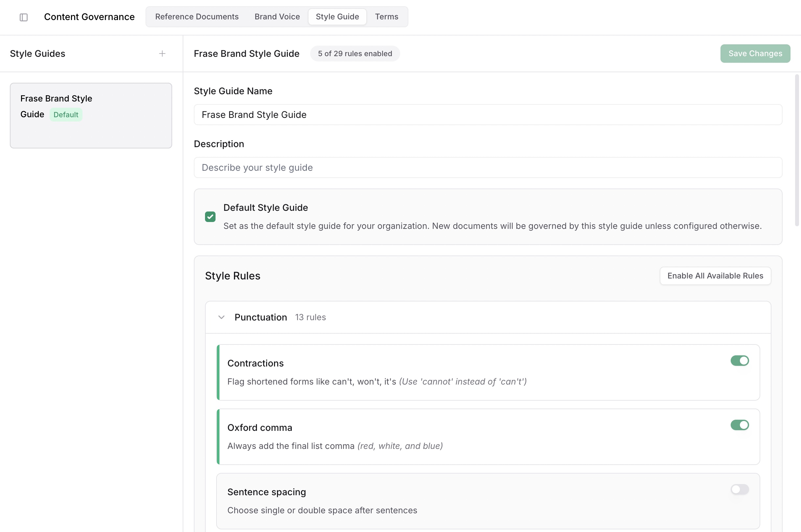
Task: Focus the Style Guide Name field
Action: pos(488,115)
